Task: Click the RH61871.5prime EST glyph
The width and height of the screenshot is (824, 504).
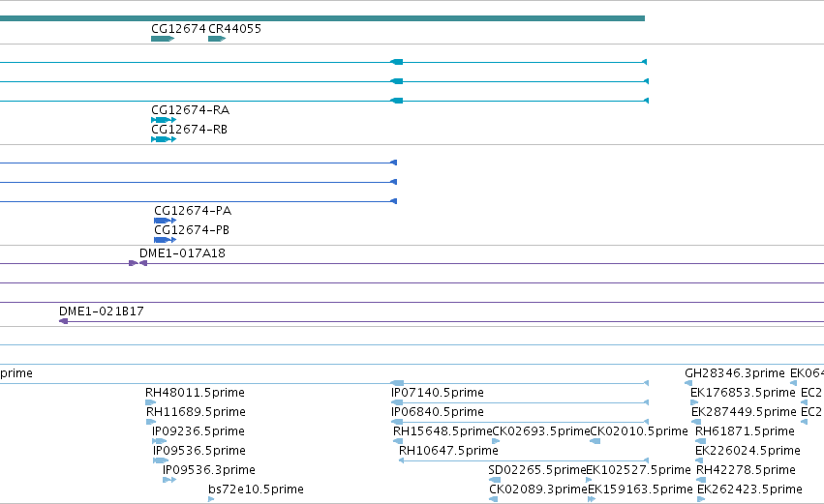Action: pos(700,441)
